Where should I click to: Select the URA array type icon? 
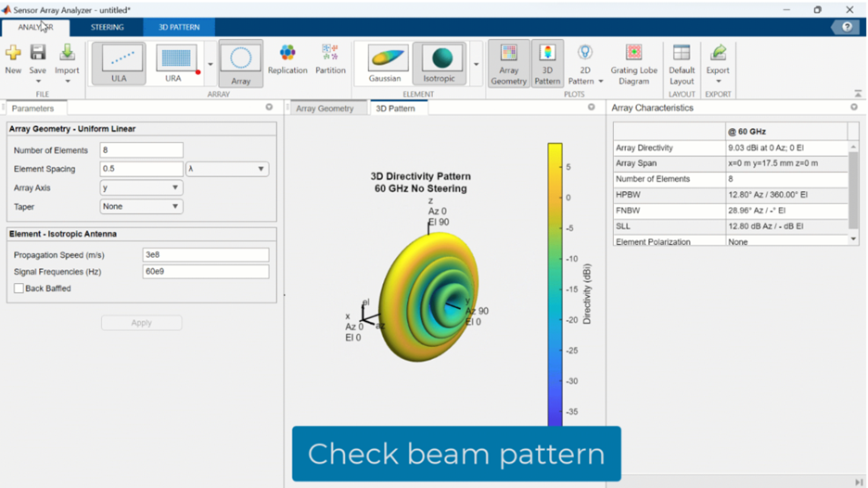click(174, 63)
